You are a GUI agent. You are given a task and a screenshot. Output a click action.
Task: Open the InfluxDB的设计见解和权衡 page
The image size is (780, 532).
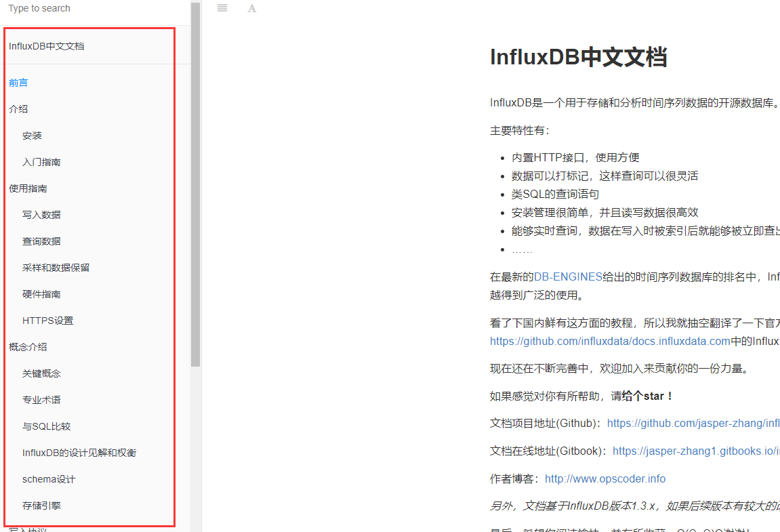point(79,453)
